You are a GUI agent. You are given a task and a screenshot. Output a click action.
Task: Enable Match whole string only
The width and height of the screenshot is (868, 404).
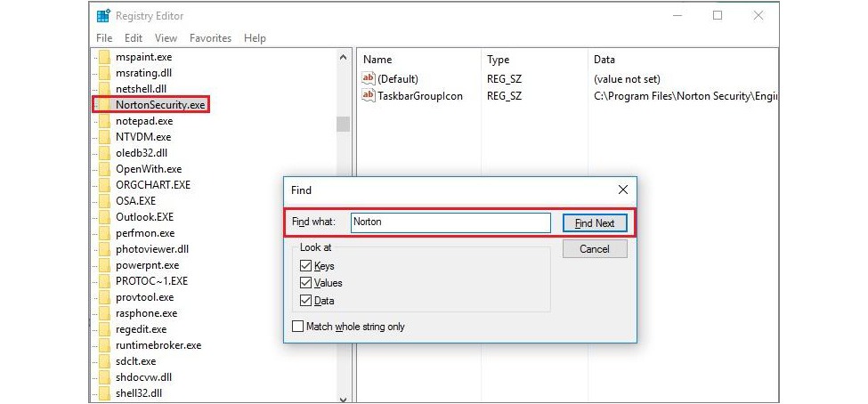[298, 327]
